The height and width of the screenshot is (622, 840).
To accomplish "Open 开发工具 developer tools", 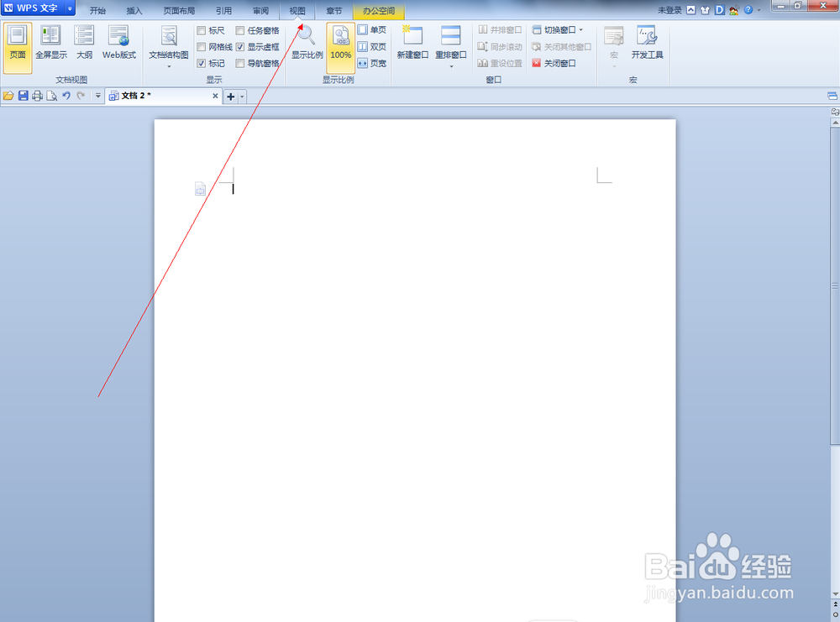I will (x=647, y=42).
